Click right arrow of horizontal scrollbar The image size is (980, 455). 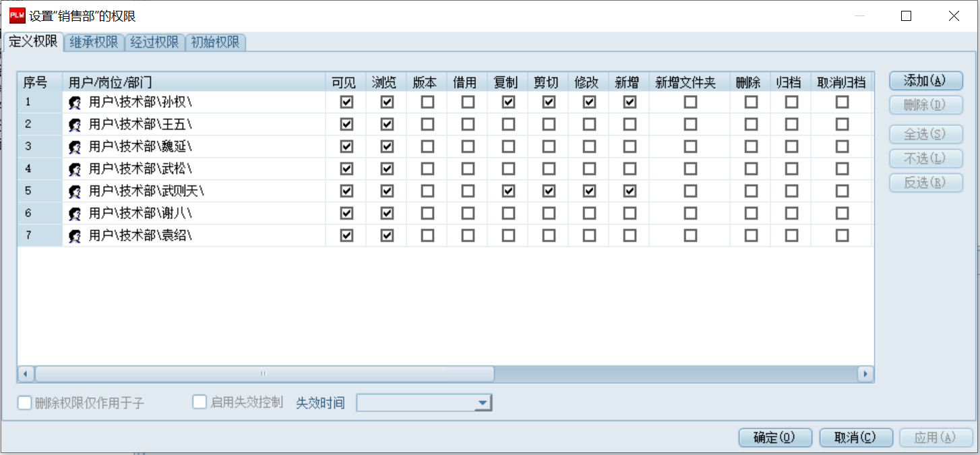tap(865, 373)
